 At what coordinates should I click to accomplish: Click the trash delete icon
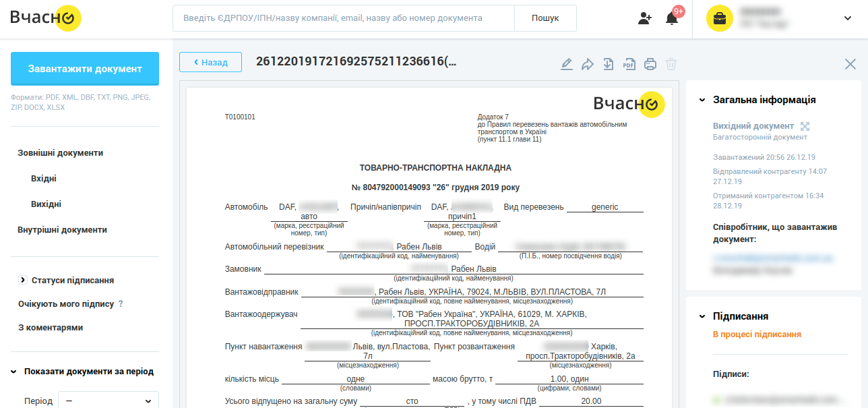671,64
